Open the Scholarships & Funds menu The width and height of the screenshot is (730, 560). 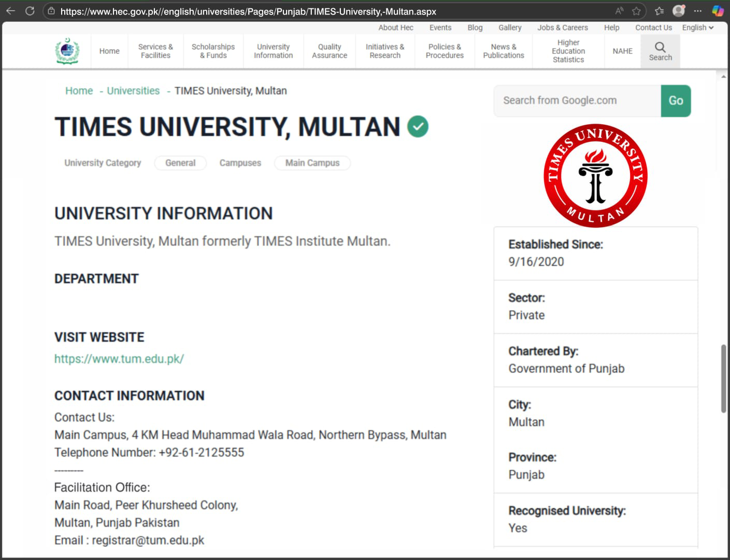(213, 51)
